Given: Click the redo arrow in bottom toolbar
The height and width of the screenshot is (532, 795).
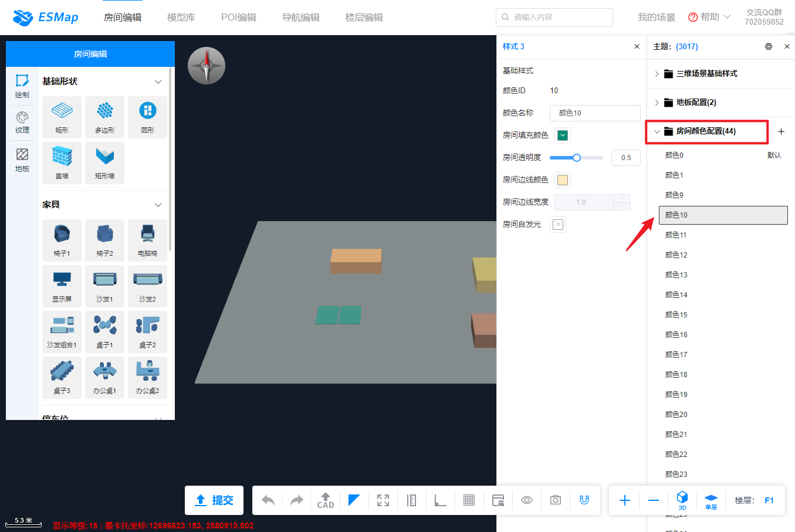Looking at the screenshot, I should coord(297,500).
